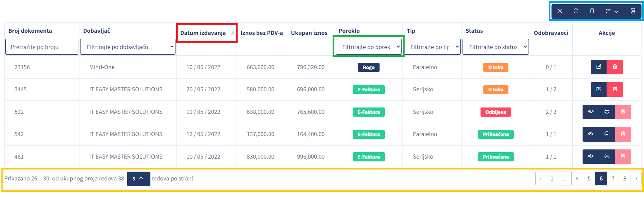This screenshot has height=197, width=644.
Task: Print document 522 with the printer icon
Action: (x=607, y=112)
